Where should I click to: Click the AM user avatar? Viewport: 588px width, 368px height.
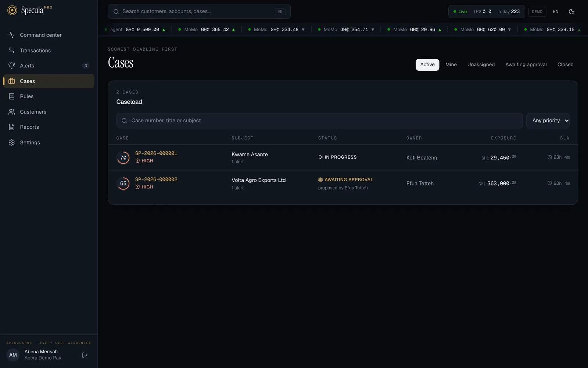[13, 355]
